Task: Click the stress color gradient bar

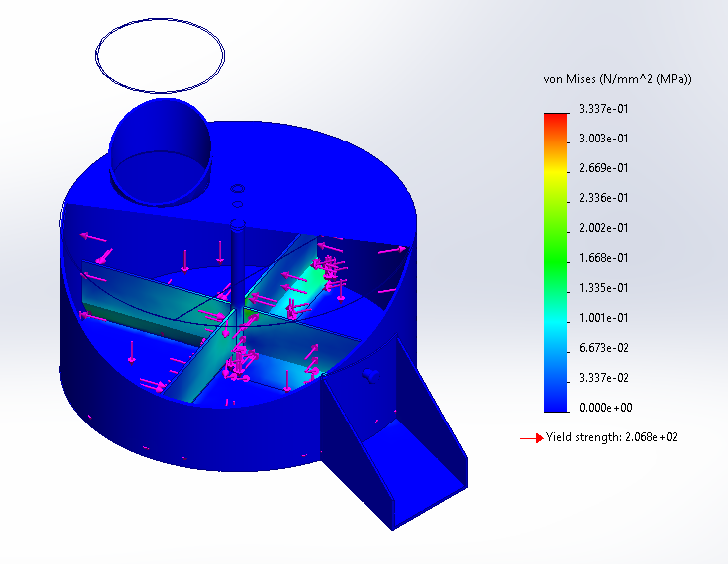Action: tap(555, 262)
